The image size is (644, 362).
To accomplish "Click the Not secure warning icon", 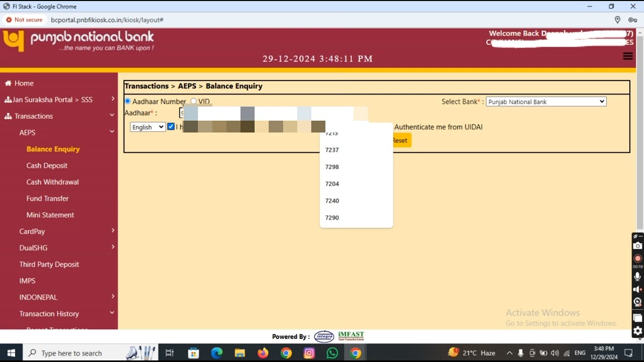I will (9, 20).
